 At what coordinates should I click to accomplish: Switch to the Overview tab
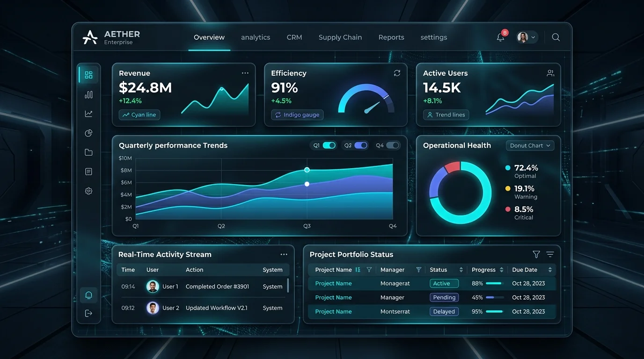[209, 37]
